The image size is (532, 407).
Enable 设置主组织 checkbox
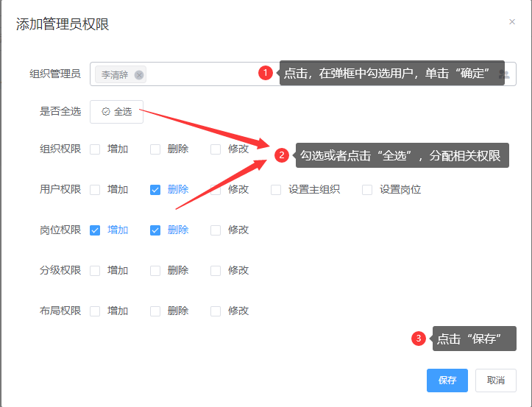(276, 190)
